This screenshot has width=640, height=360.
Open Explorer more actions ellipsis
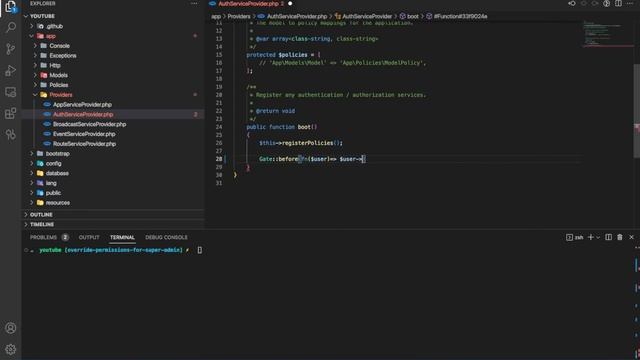[x=194, y=3]
